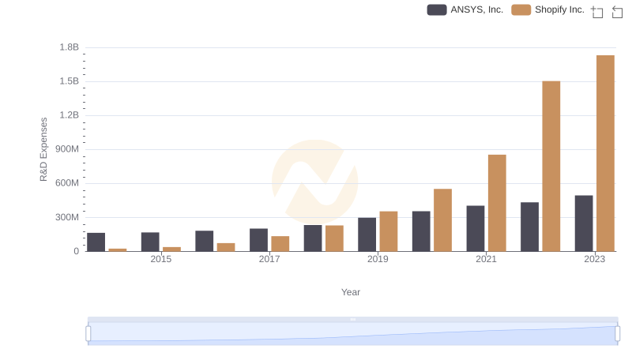
Task: Click the Shopify tan swatch in legend
Action: [x=521, y=9]
